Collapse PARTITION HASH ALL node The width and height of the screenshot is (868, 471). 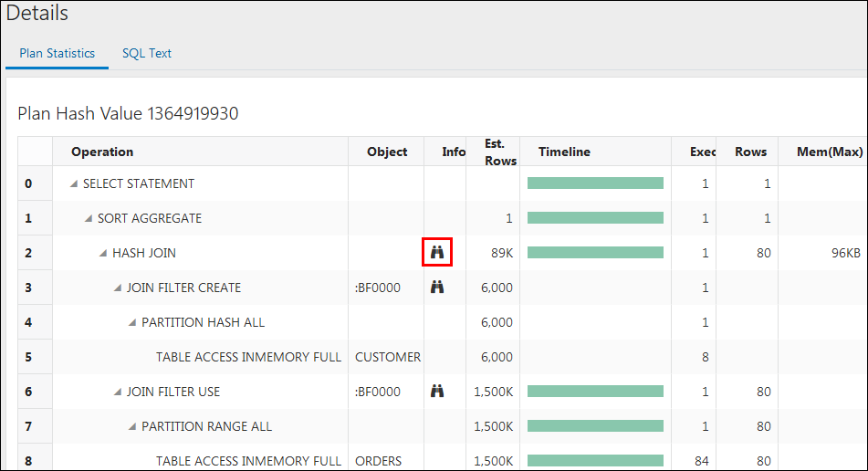132,322
